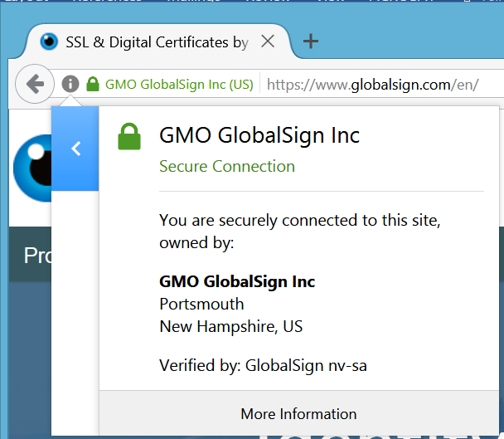Click the browser back arrow button

point(34,84)
